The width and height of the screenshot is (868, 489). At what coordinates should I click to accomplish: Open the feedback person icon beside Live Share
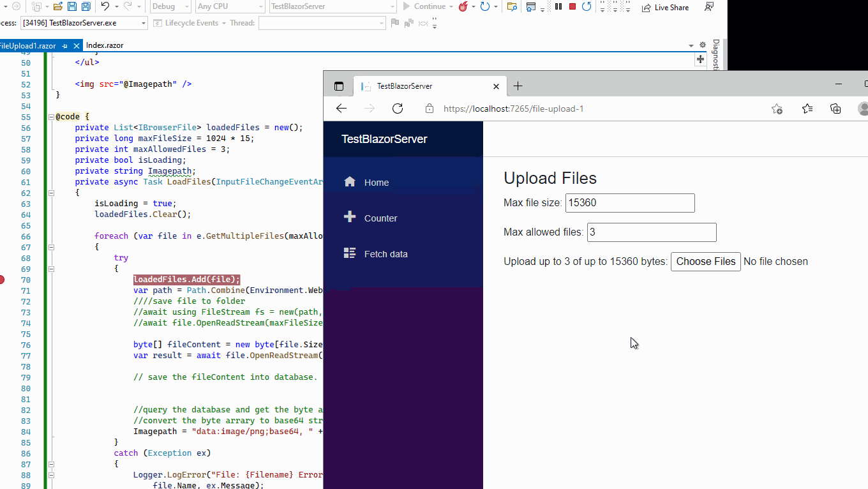[709, 6]
